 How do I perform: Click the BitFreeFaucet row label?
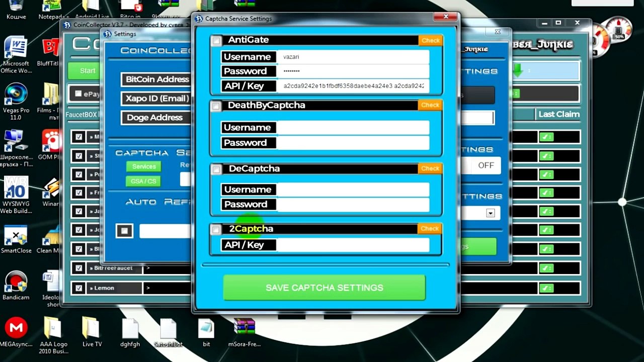[x=113, y=268]
